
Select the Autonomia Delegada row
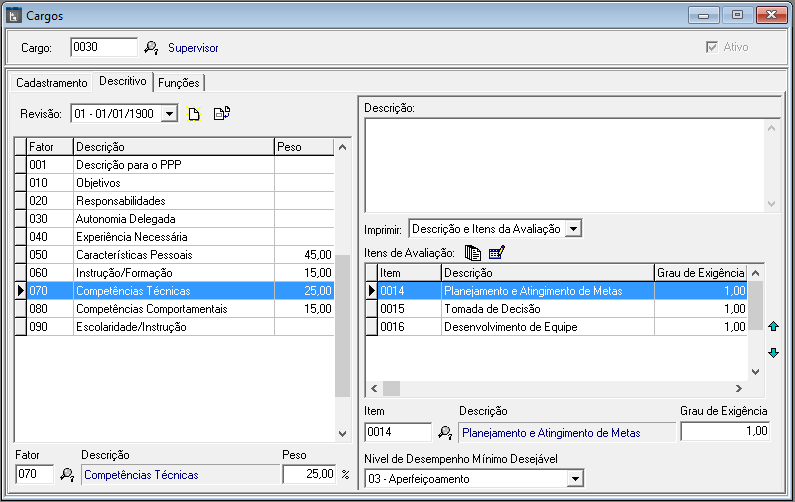(174, 219)
